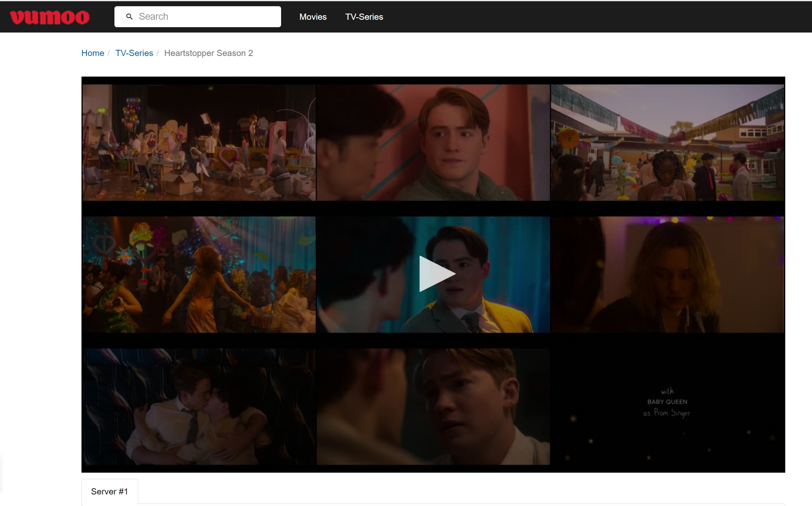Viewport: 812px width, 506px height.
Task: Navigate to Home via the breadcrumb
Action: tap(93, 53)
